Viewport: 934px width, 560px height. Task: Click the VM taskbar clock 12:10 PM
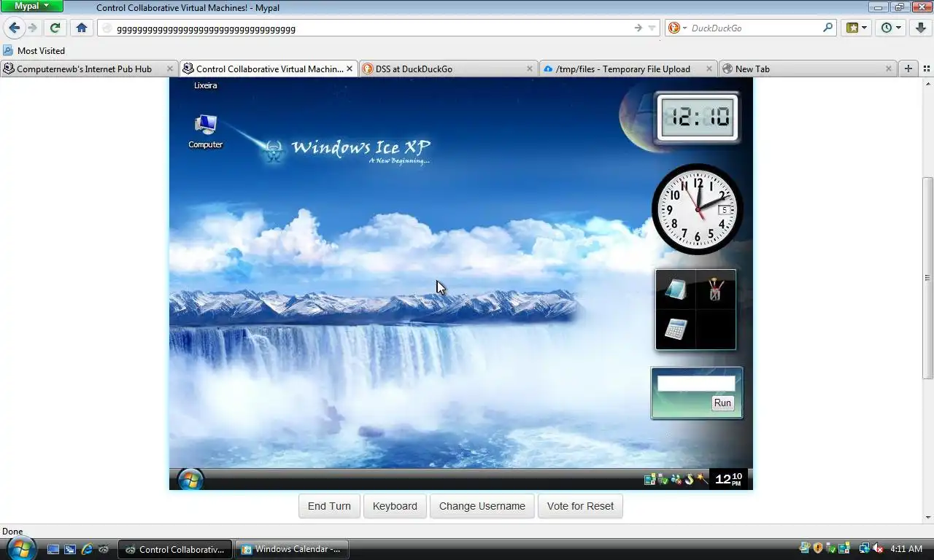click(x=728, y=479)
